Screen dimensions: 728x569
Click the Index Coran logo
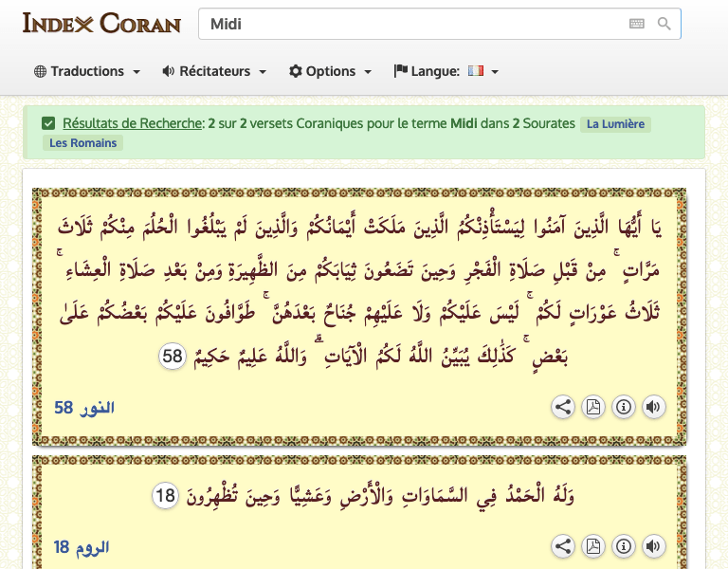(x=100, y=23)
